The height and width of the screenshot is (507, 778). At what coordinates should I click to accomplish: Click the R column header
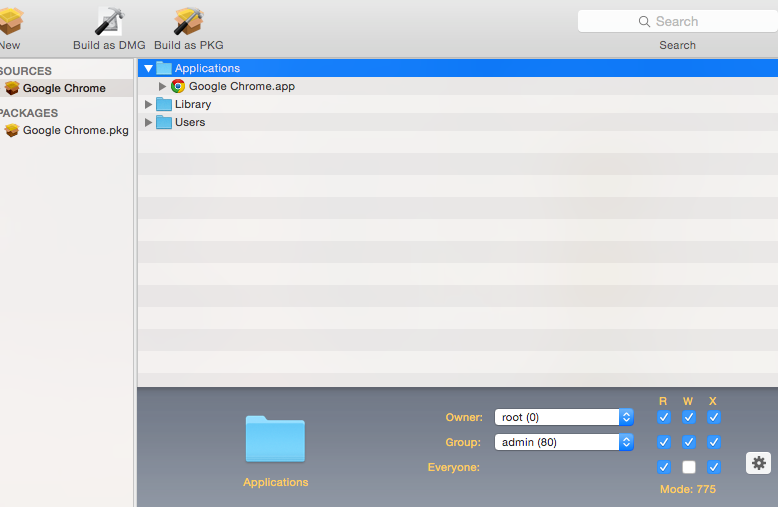663,401
